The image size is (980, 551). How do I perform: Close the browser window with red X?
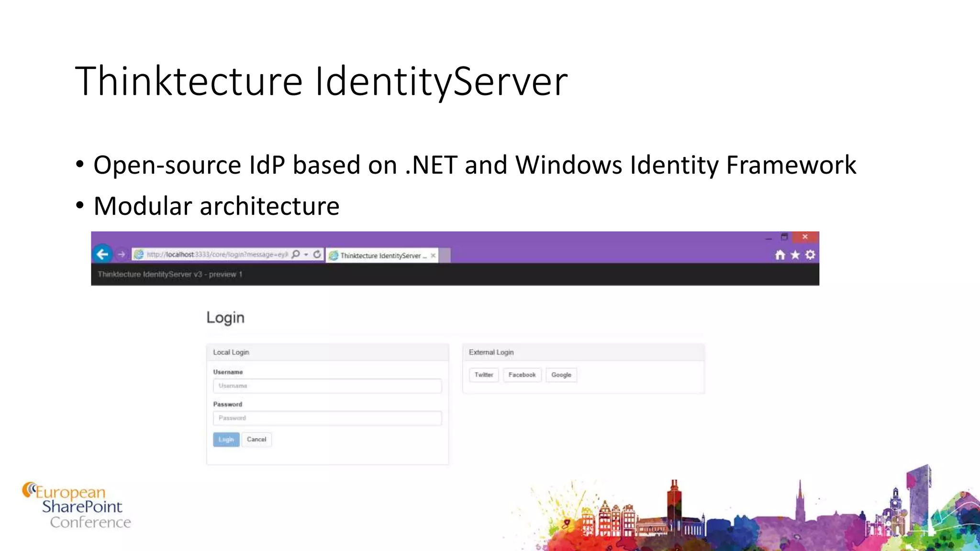tap(805, 237)
